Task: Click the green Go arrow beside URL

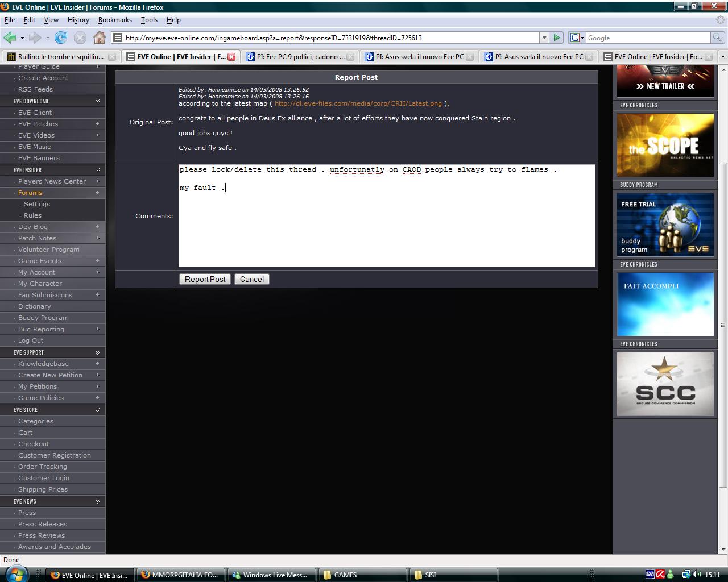Action: pos(557,38)
